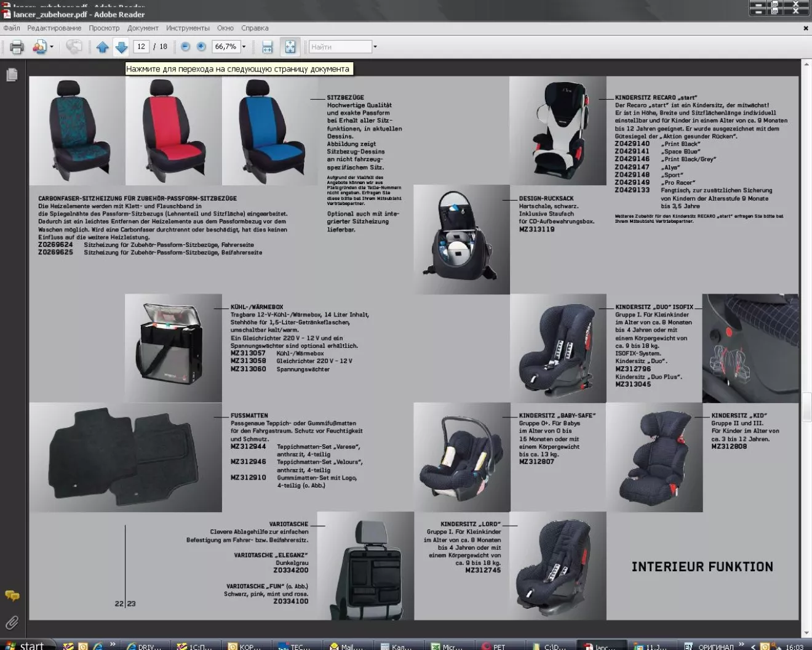Click the collaborate/share icon with people

tap(39, 47)
